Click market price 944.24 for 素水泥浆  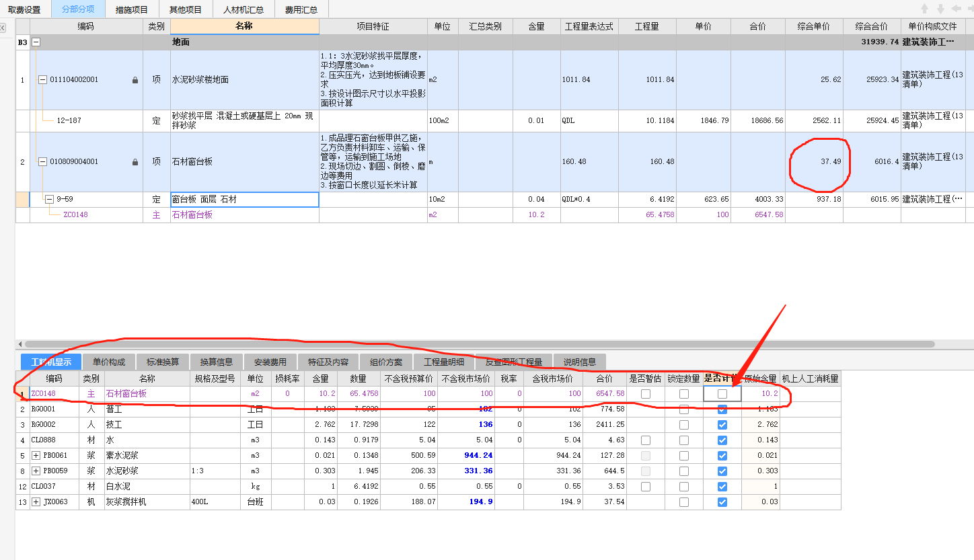[x=466, y=456]
